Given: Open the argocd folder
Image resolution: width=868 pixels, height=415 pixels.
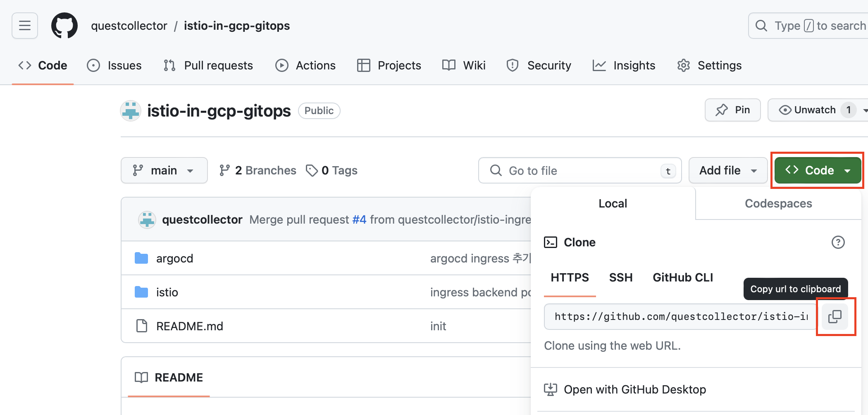Looking at the screenshot, I should pos(174,258).
